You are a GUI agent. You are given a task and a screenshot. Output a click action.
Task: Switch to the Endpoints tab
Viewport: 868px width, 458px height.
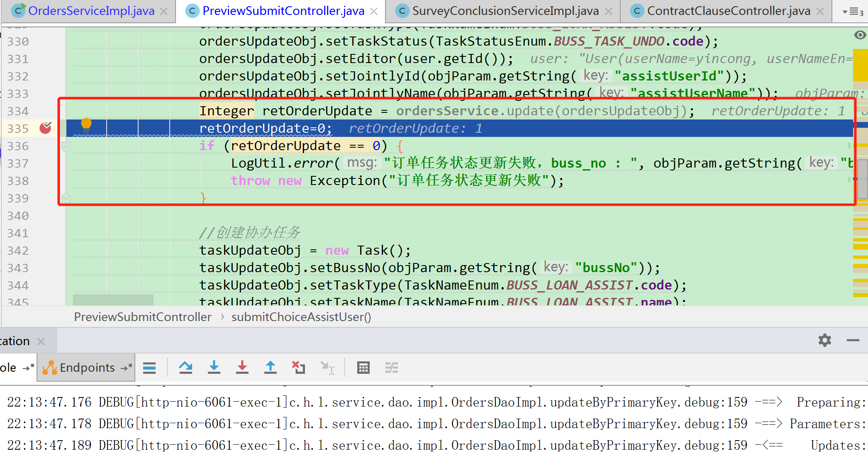[x=86, y=368]
